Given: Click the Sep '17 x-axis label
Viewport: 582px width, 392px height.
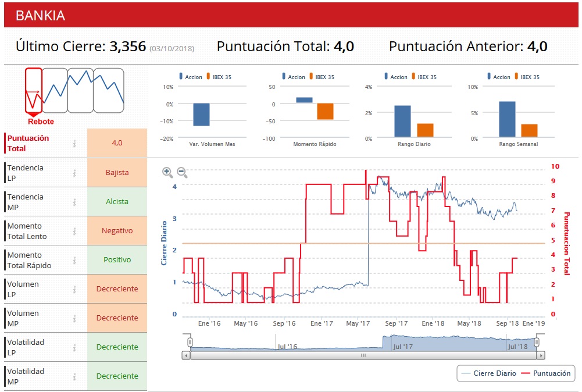Looking at the screenshot, I should (397, 323).
